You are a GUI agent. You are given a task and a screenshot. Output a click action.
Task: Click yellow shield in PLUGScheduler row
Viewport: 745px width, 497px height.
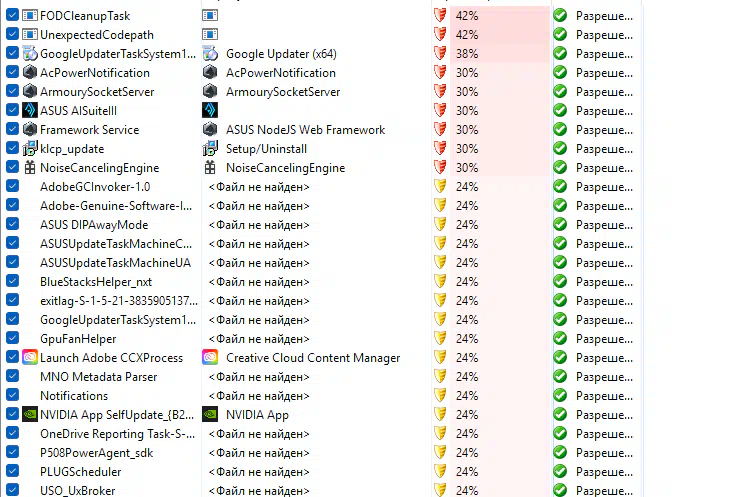(440, 472)
